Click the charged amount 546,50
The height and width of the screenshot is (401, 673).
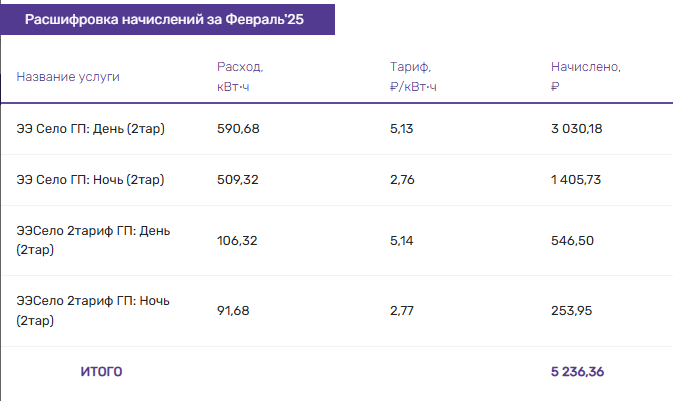(572, 241)
